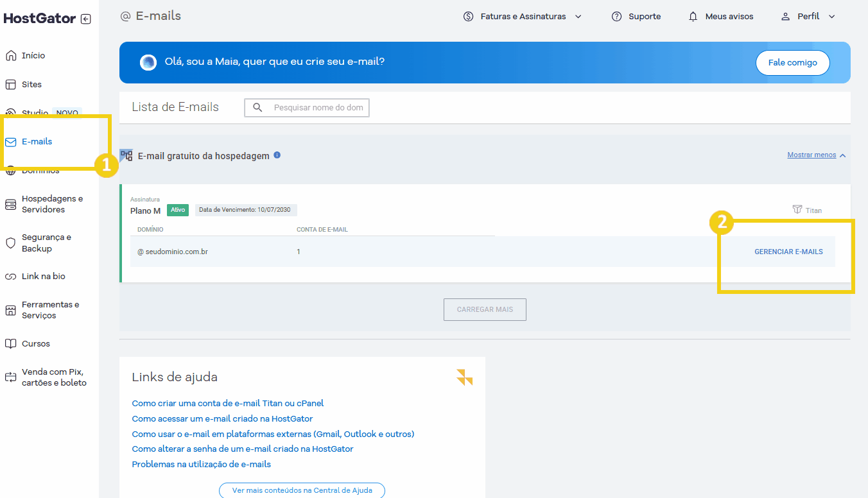Click the Maia assistant avatar icon
Image resolution: width=868 pixels, height=498 pixels.
(x=148, y=62)
